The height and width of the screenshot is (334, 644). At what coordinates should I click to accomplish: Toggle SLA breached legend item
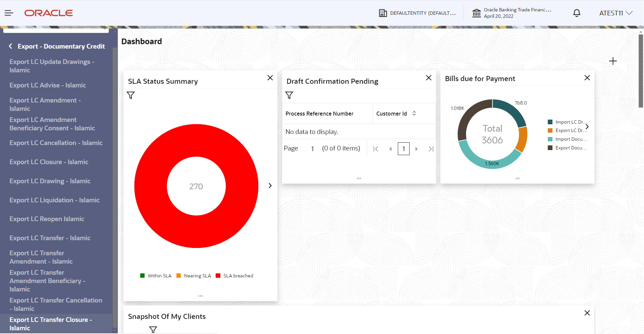point(234,276)
